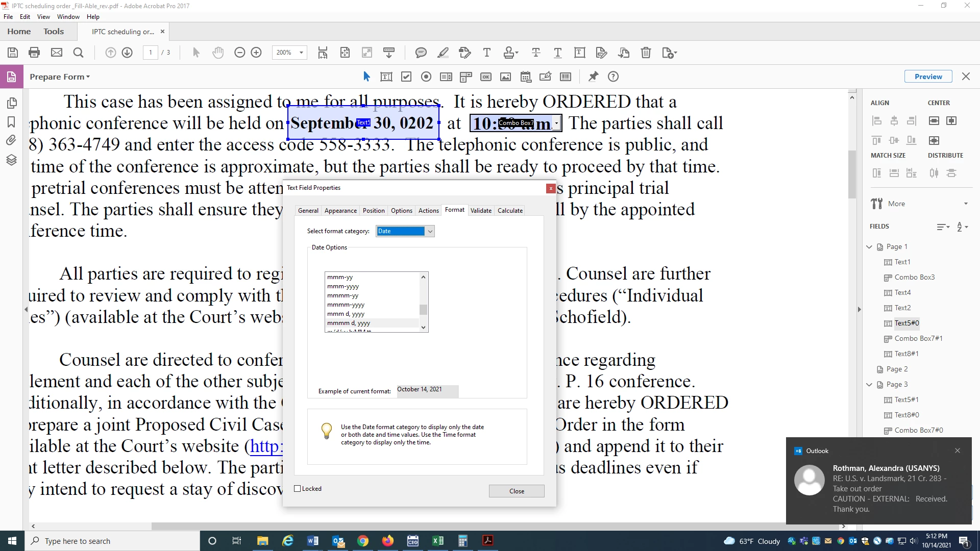Click the Keep tool selected pin icon
This screenshot has height=551, width=980.
[593, 77]
